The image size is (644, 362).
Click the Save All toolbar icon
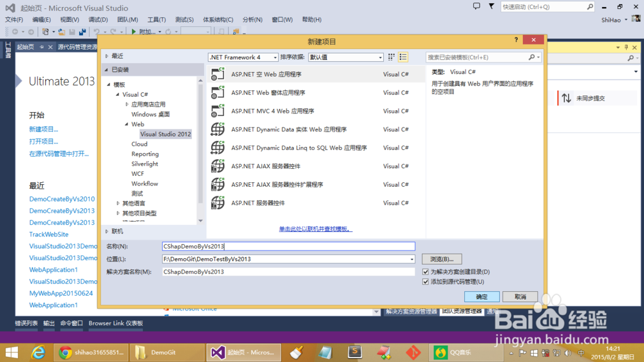pos(82,32)
